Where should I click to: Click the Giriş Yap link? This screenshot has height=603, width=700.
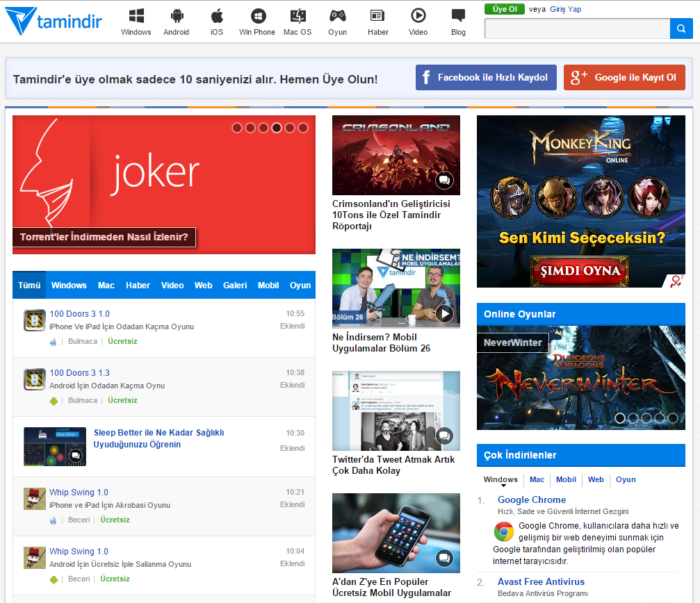point(566,9)
